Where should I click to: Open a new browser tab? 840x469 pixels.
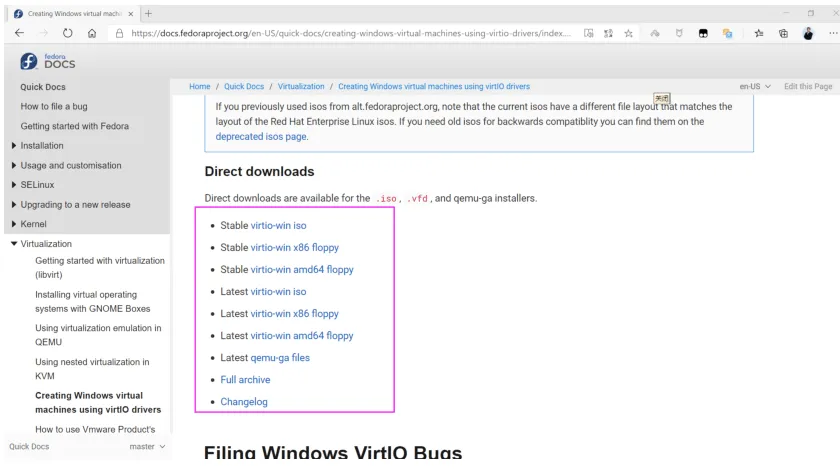tap(148, 13)
